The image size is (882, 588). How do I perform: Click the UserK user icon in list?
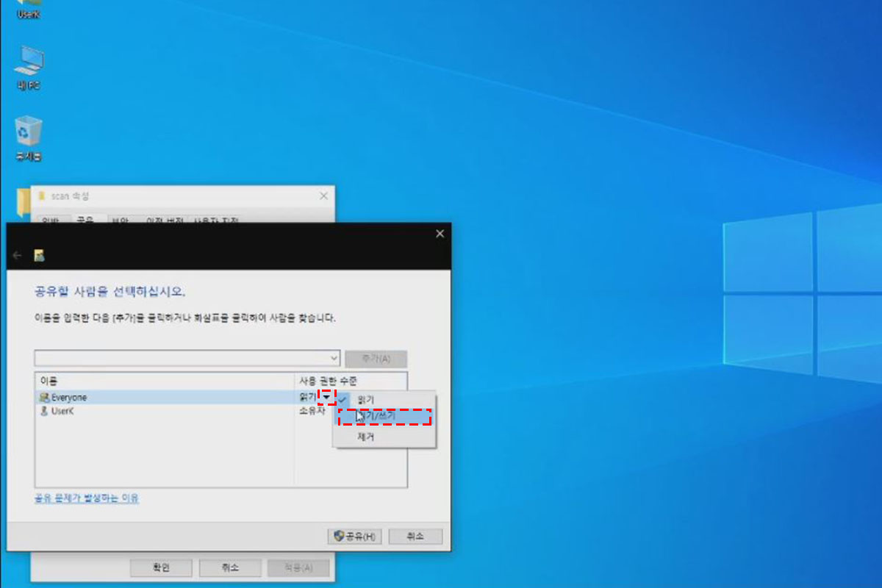pyautogui.click(x=43, y=412)
